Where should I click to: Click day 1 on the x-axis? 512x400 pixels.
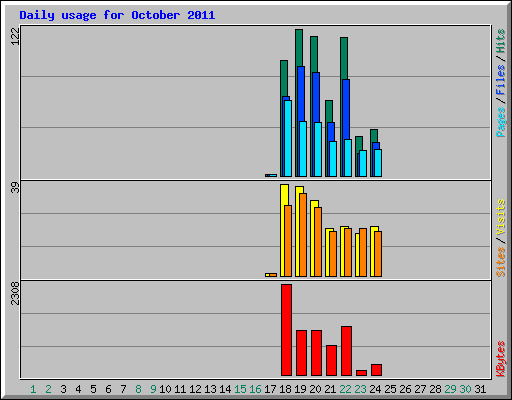[x=33, y=389]
